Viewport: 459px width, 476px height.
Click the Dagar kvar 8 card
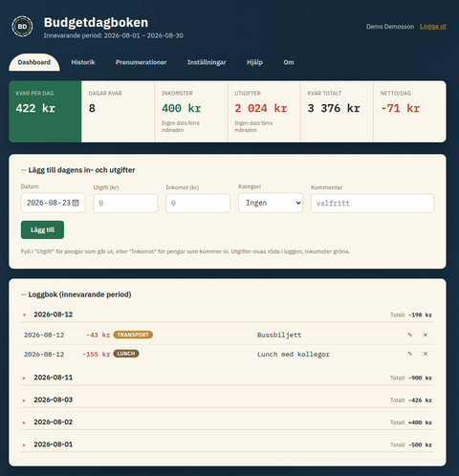pos(118,112)
